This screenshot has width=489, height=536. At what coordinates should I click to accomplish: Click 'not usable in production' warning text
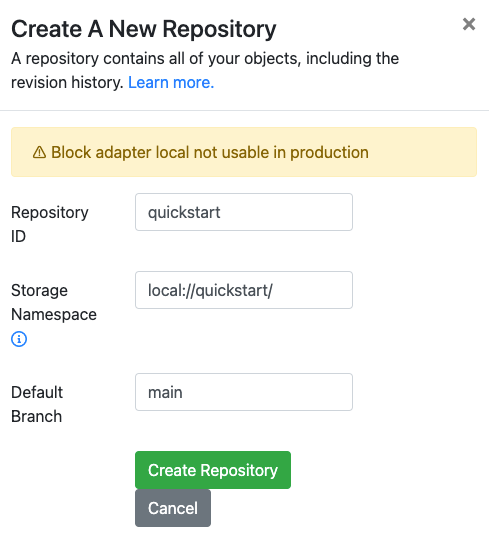point(281,152)
